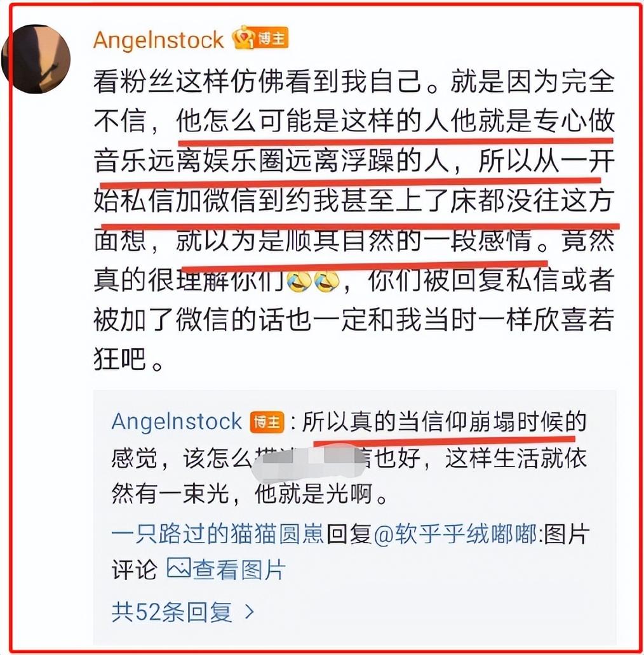Open 一只路过的猫猫圆崽 user profile
The width and height of the screenshot is (644, 655).
coord(217,533)
